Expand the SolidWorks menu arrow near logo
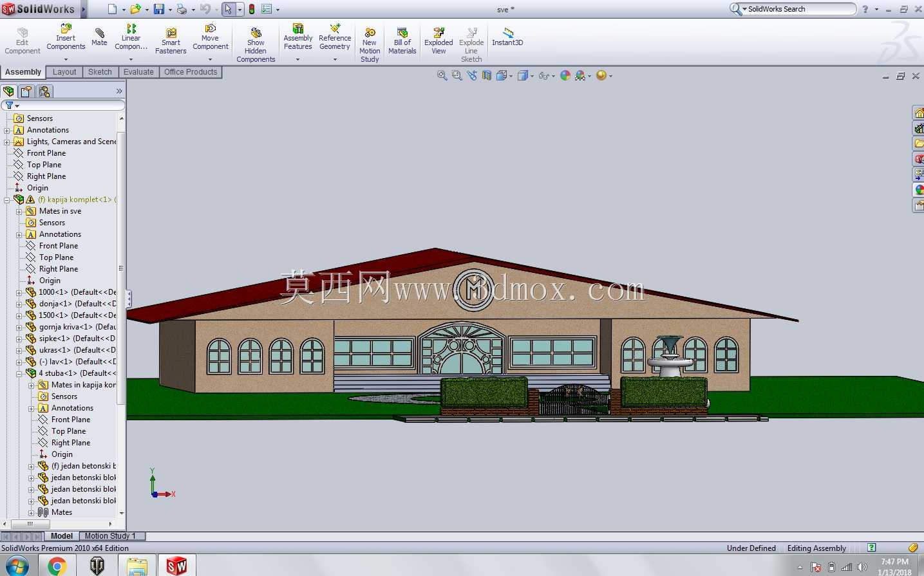924x576 pixels. pos(82,9)
